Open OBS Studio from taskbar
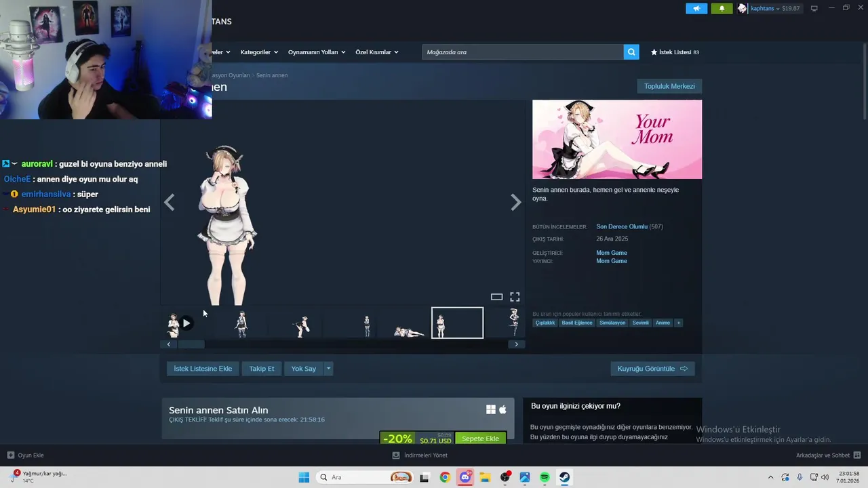868x488 pixels. pos(505,477)
